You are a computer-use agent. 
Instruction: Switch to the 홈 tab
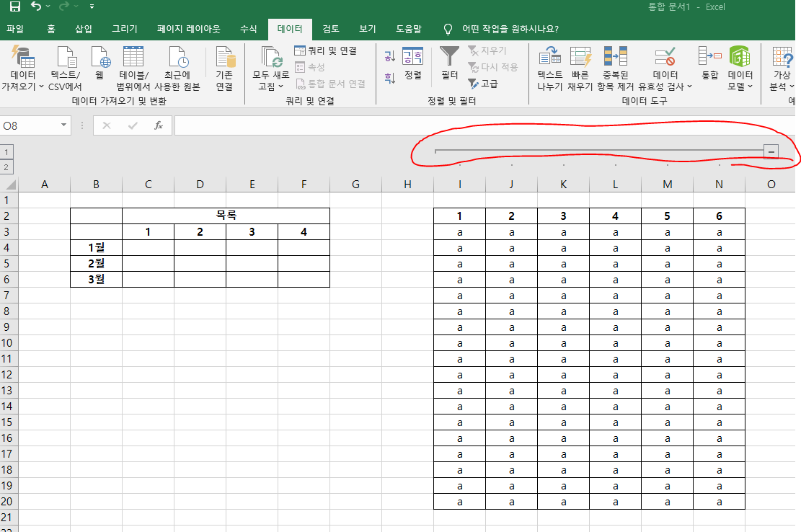tap(51, 29)
